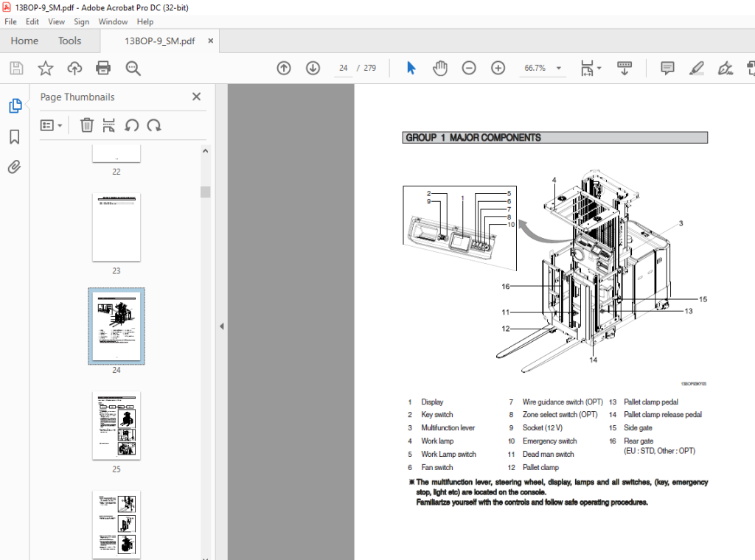
Task: Click the 'Wire guidance switch (OPT)' text
Action: tap(563, 402)
